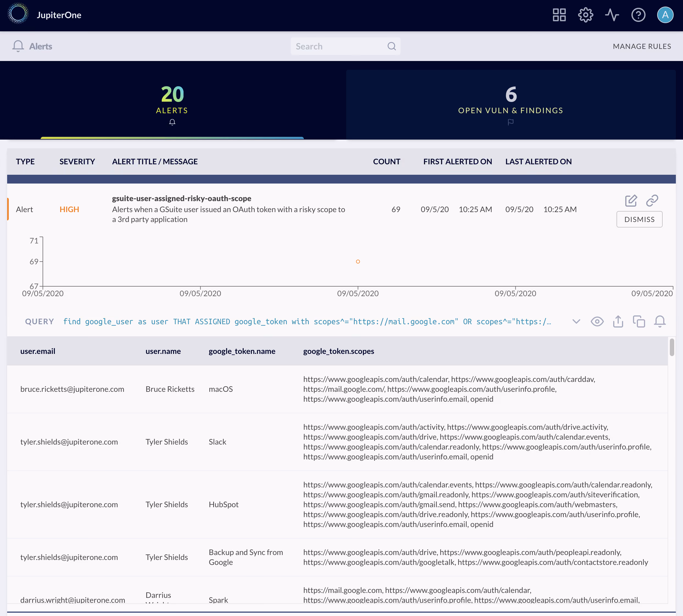Switch to Open Vuln & Findings tab
The width and height of the screenshot is (683, 616).
pyautogui.click(x=511, y=104)
